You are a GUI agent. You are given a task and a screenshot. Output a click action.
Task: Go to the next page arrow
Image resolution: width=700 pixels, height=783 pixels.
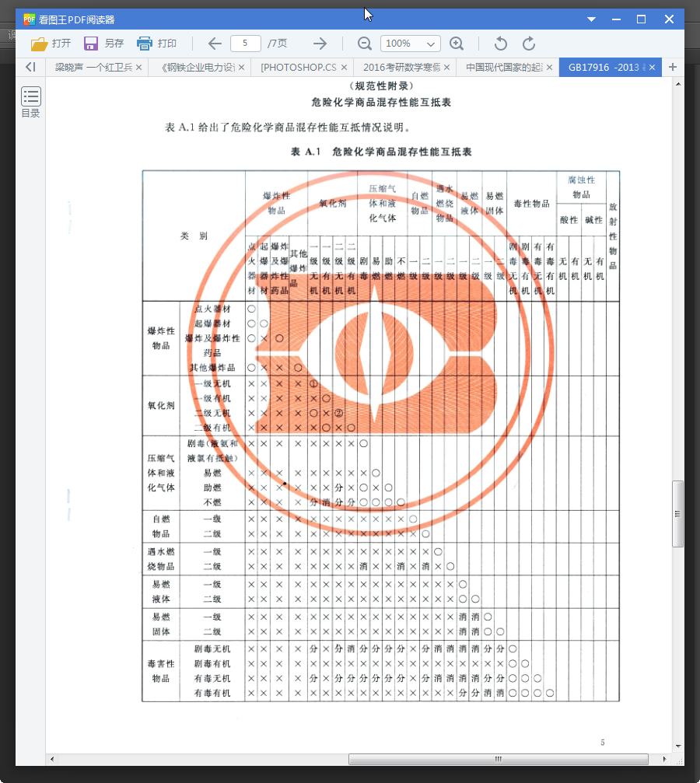coord(320,44)
